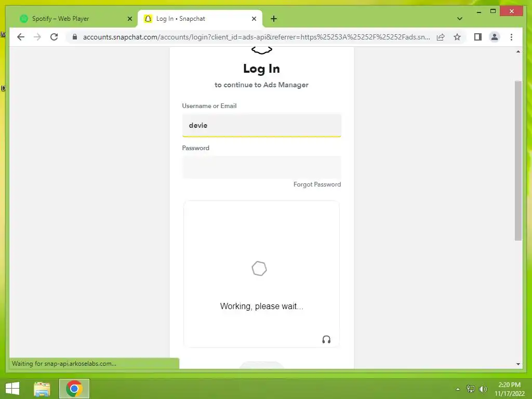
Task: Focus the Password input field
Action: 262,167
